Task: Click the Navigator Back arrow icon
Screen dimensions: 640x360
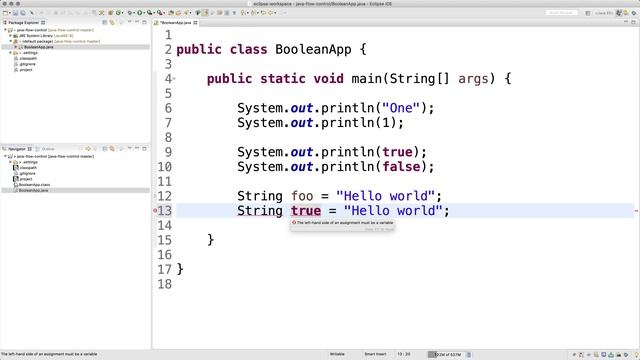Action: point(81,149)
